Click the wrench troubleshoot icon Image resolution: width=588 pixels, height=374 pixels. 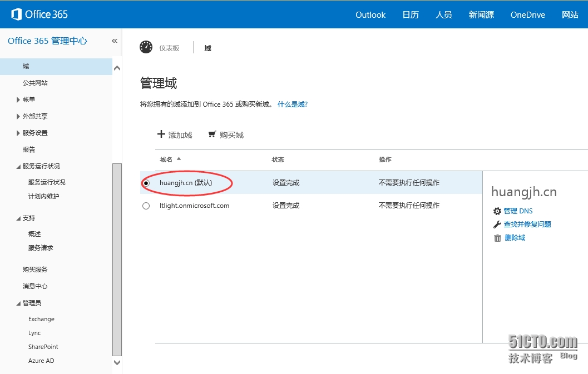pos(497,225)
